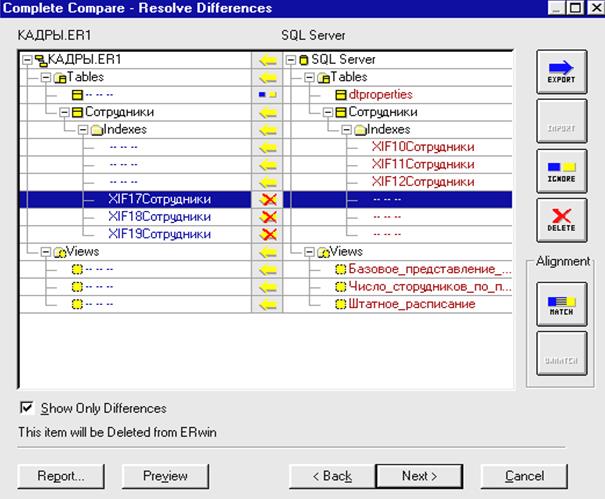This screenshot has height=499, width=605.
Task: Click the disabled Unmatch button
Action: (562, 354)
